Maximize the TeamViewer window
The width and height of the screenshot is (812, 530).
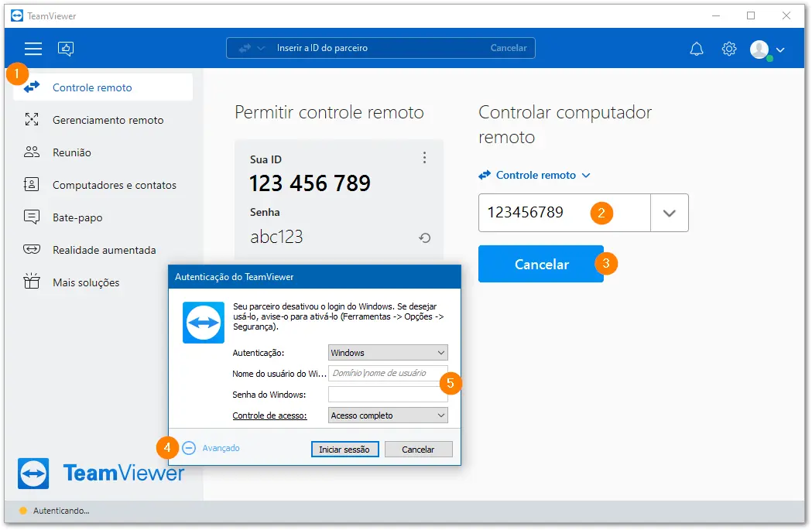(751, 16)
